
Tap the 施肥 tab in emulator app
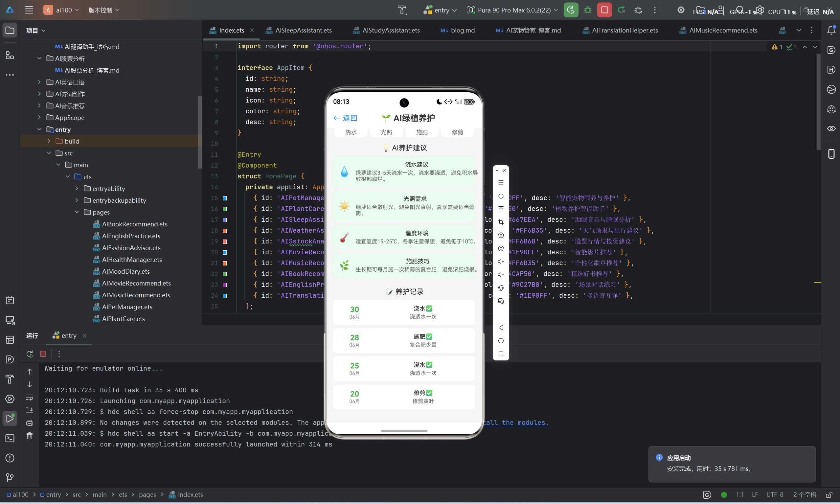tap(422, 132)
